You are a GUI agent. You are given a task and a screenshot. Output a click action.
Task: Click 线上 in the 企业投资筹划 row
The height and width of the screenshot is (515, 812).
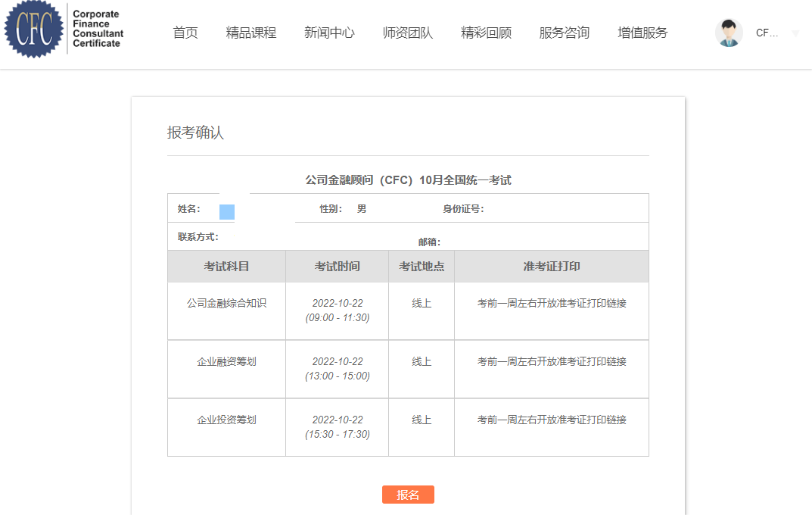(x=422, y=420)
